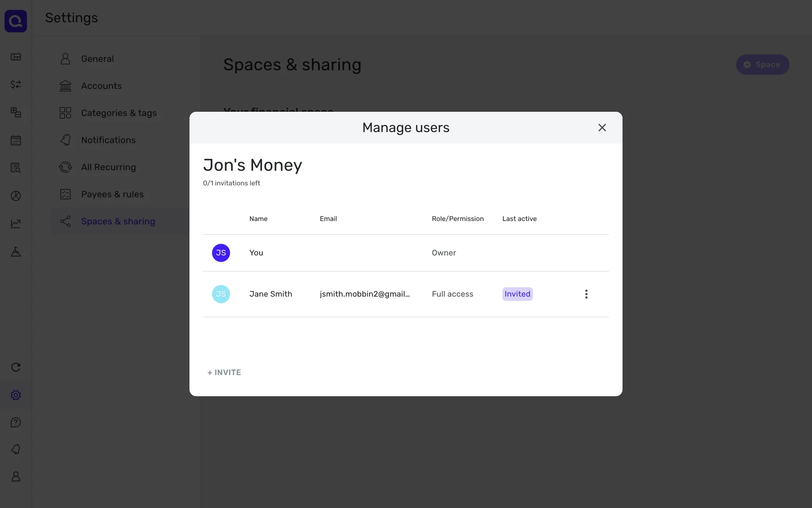Click the + INVITE button
The image size is (812, 508).
tap(224, 373)
